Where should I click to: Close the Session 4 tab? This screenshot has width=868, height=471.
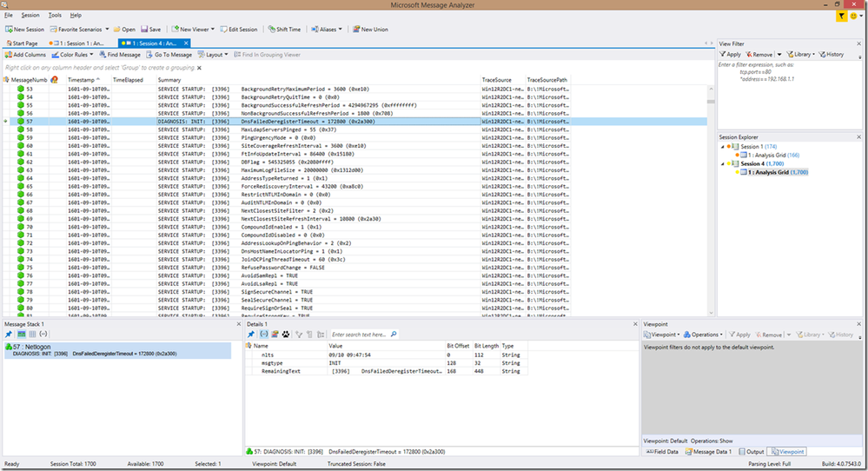(186, 43)
